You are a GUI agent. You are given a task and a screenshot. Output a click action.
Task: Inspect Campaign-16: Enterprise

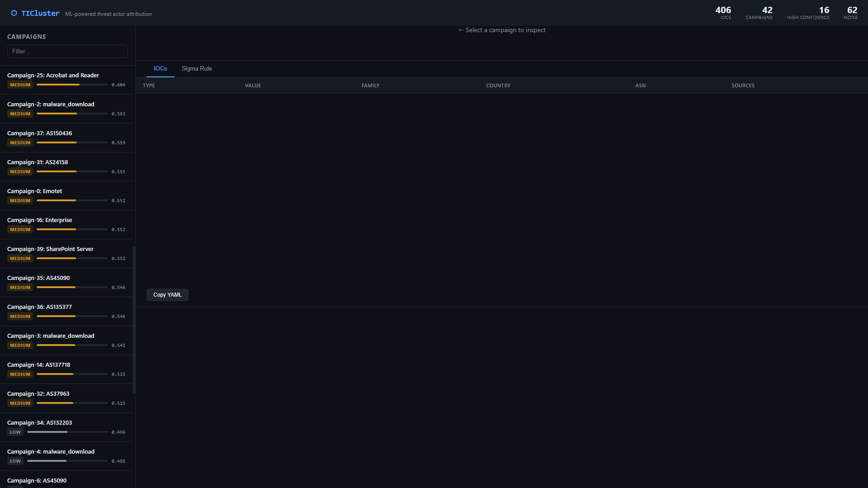click(66, 225)
